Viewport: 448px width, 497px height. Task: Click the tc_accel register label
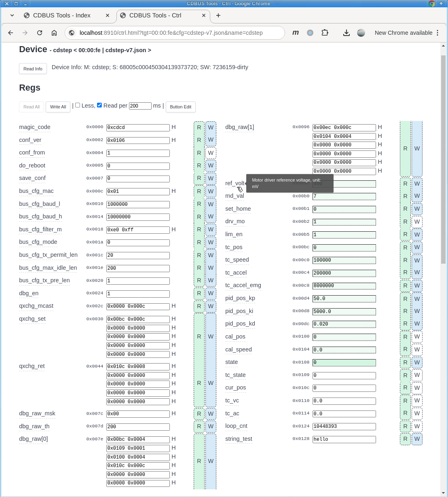(x=236, y=273)
